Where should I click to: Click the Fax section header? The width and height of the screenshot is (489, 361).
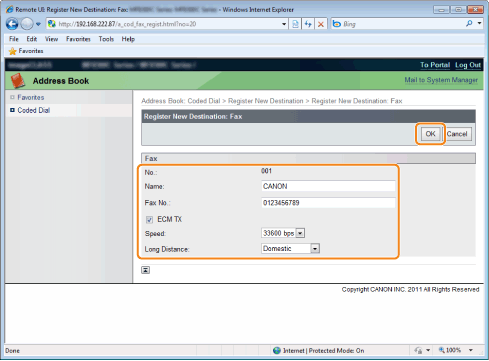pos(308,159)
